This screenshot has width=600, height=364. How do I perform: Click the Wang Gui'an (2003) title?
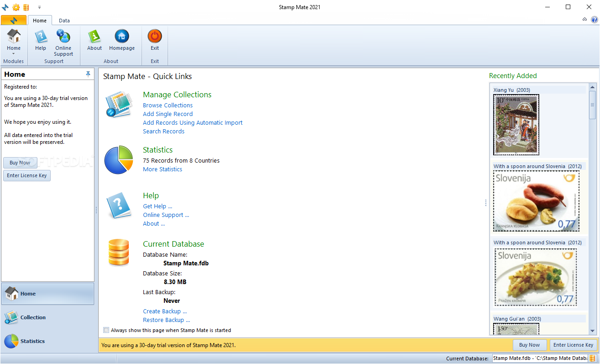tap(517, 319)
